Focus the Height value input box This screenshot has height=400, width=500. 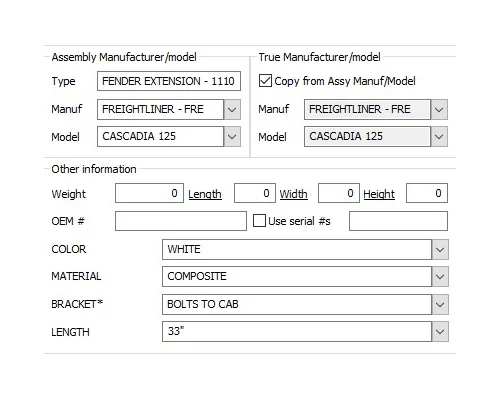click(427, 193)
